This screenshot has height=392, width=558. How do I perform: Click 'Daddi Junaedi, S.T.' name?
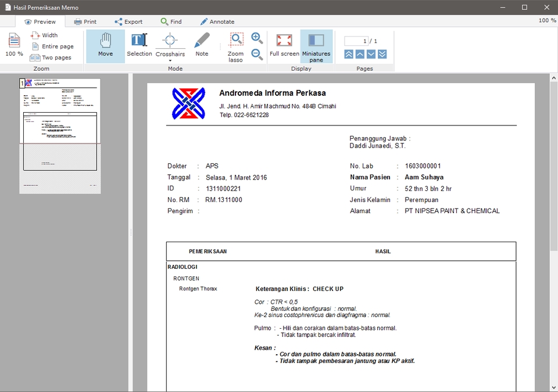(377, 146)
